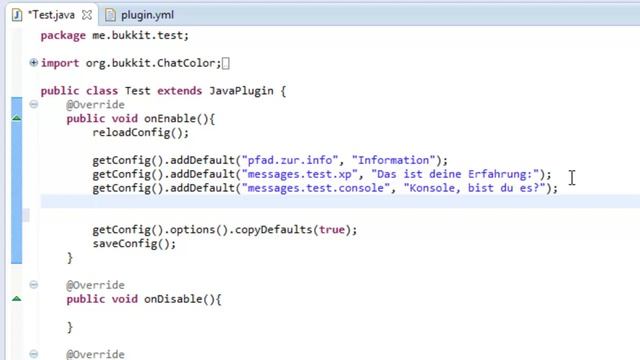640x360 pixels.
Task: Click the copyDefaults(true) line
Action: click(x=224, y=230)
